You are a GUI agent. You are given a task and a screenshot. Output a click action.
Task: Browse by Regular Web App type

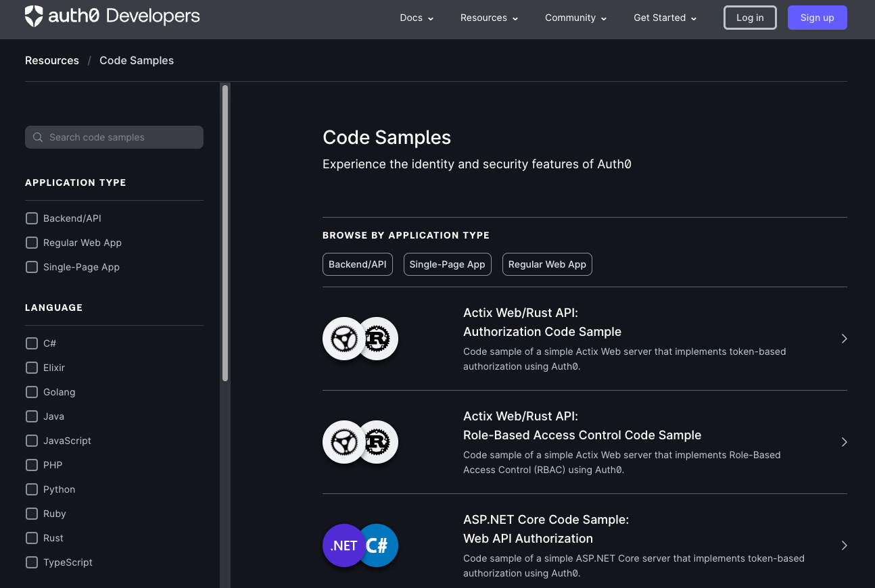(547, 264)
